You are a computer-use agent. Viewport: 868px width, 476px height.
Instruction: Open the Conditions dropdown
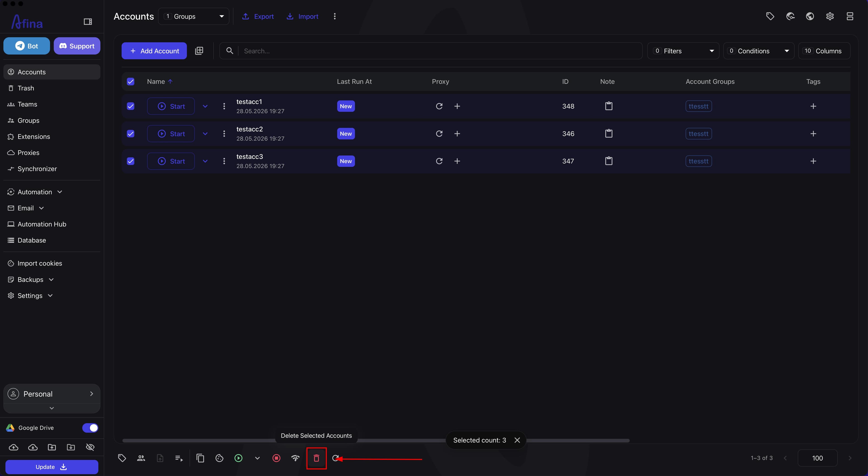tap(759, 51)
